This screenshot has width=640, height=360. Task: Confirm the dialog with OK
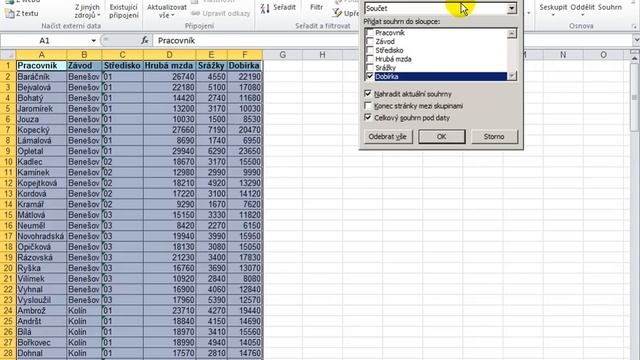[x=442, y=137]
